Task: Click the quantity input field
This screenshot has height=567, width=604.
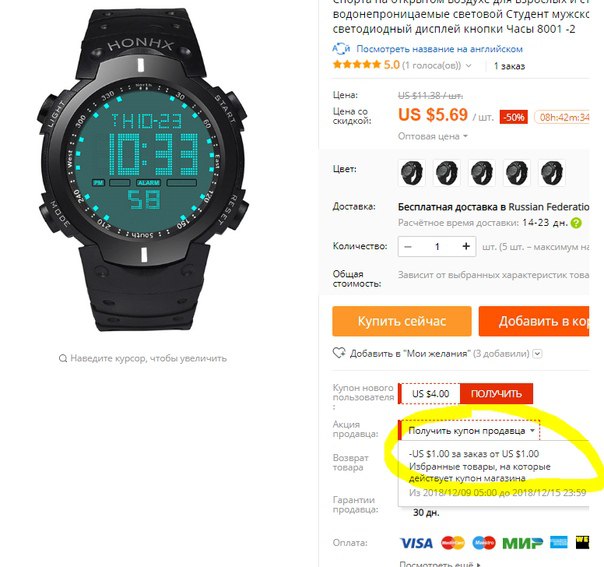Action: pos(437,247)
